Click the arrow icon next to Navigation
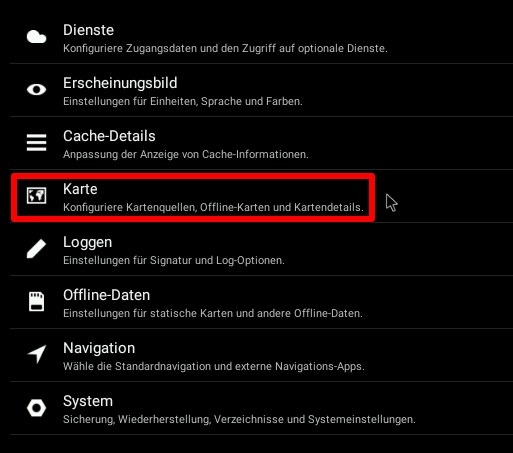The width and height of the screenshot is (513, 453). coord(37,354)
